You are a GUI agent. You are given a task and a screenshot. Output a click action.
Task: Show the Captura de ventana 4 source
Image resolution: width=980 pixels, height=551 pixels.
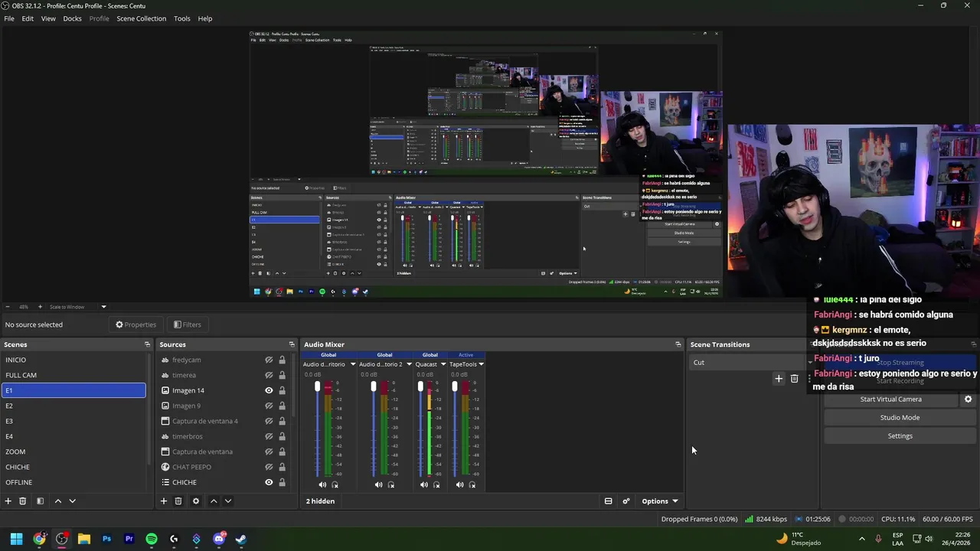point(269,421)
